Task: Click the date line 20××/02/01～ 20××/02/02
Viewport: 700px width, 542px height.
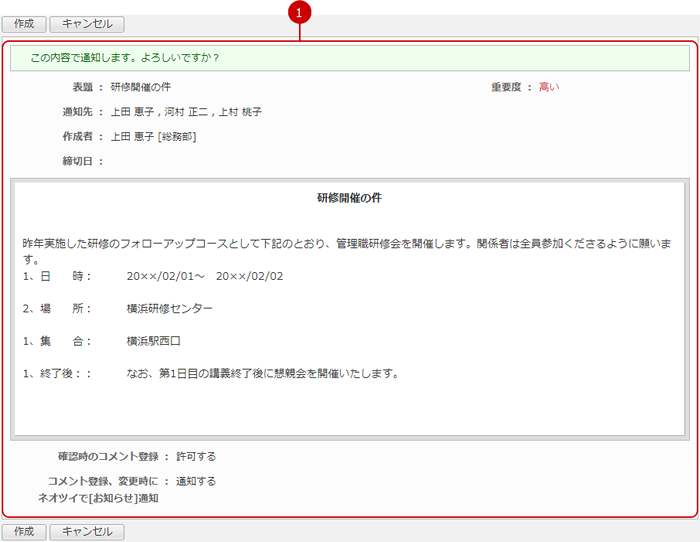Action: 205,276
